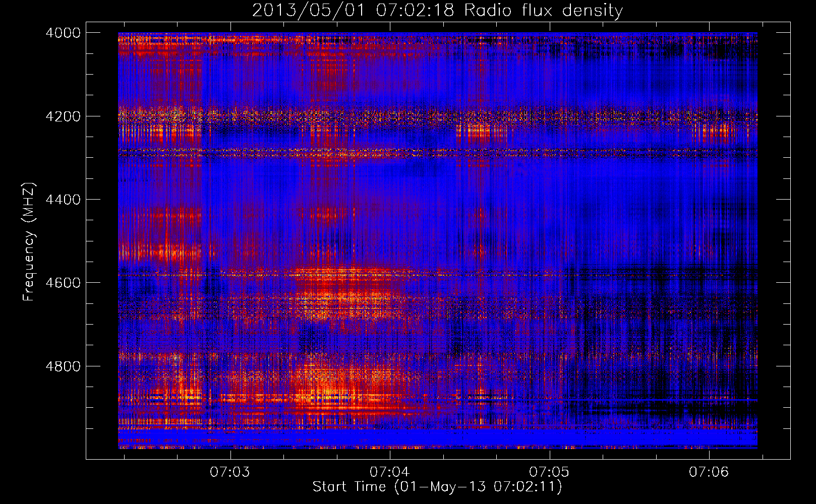Select the 4200 frequency axis label
The image size is (816, 504).
tap(63, 116)
